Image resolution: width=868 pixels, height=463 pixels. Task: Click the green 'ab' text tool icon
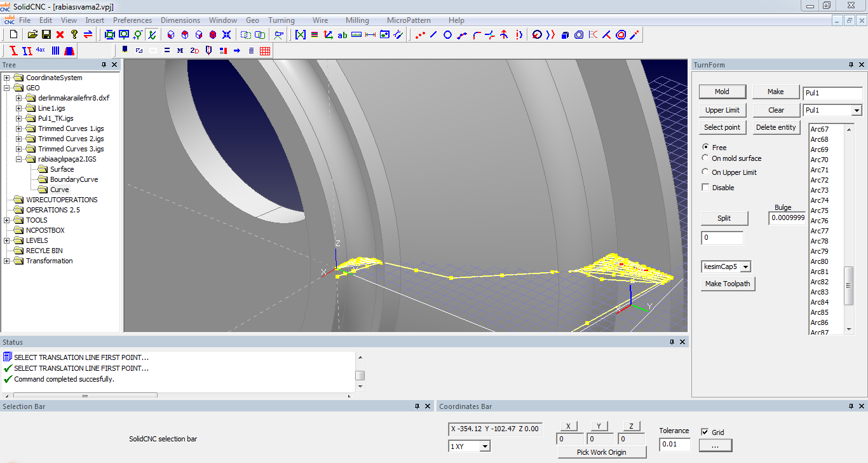[x=342, y=34]
